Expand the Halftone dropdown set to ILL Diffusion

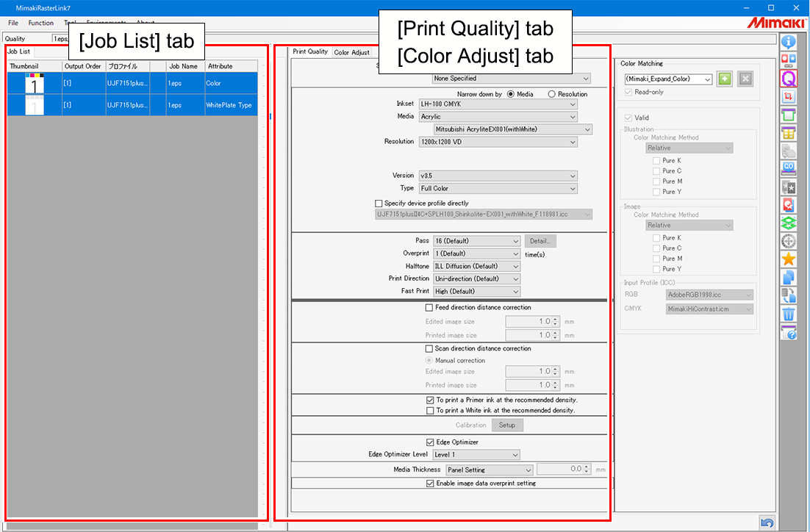pos(476,265)
